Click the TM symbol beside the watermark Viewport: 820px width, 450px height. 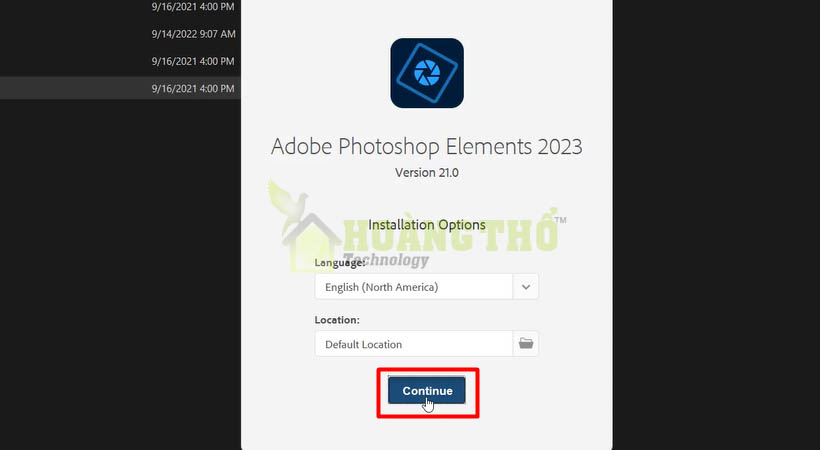tap(560, 220)
